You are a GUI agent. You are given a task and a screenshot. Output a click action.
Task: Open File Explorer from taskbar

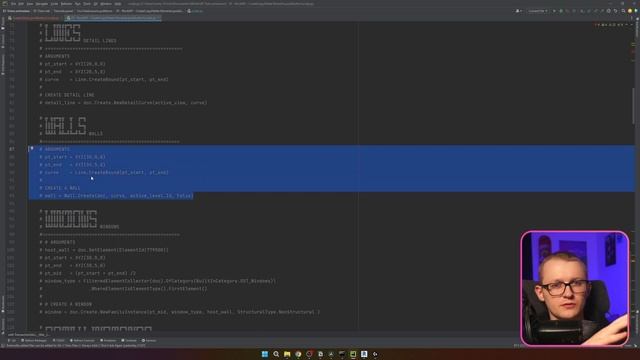287,354
